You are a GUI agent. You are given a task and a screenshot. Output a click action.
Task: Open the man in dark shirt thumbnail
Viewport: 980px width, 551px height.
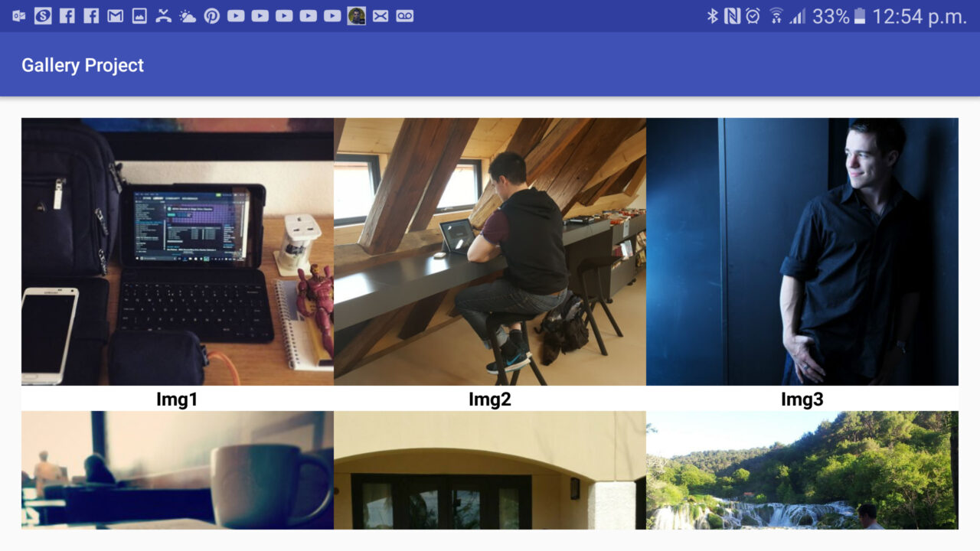pyautogui.click(x=802, y=252)
